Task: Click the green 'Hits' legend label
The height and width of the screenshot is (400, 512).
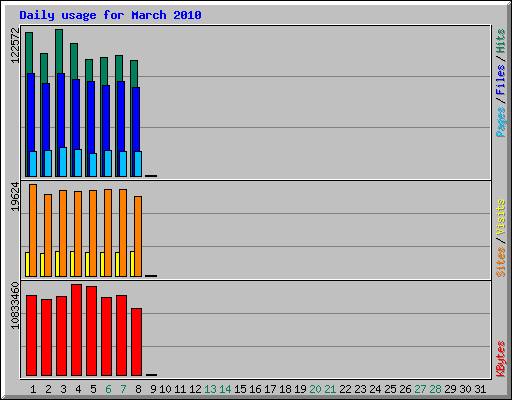Action: coord(500,41)
